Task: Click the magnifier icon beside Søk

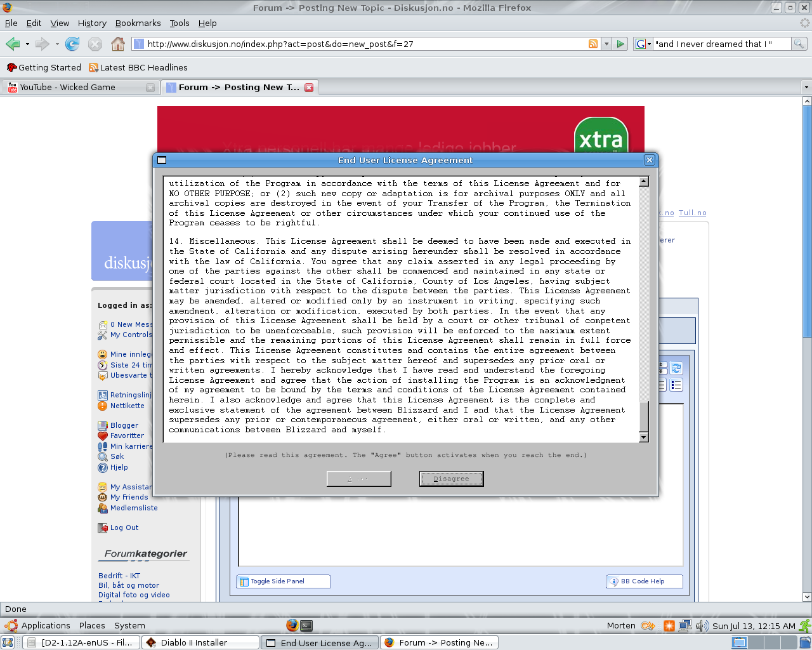Action: click(103, 457)
